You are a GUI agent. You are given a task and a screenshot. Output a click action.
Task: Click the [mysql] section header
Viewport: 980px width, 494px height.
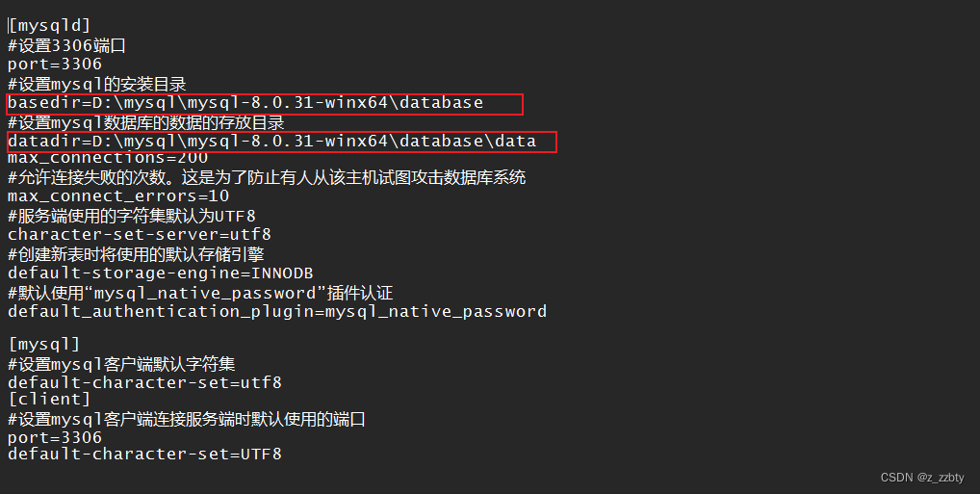click(x=44, y=345)
